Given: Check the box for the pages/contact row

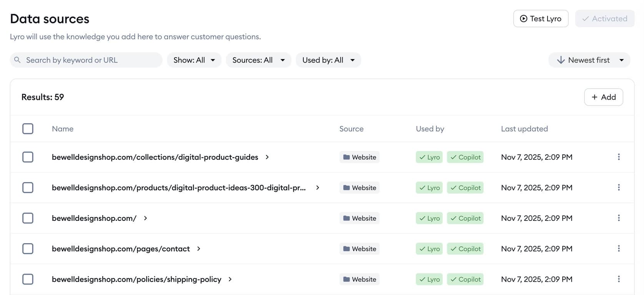Looking at the screenshot, I should click(28, 249).
